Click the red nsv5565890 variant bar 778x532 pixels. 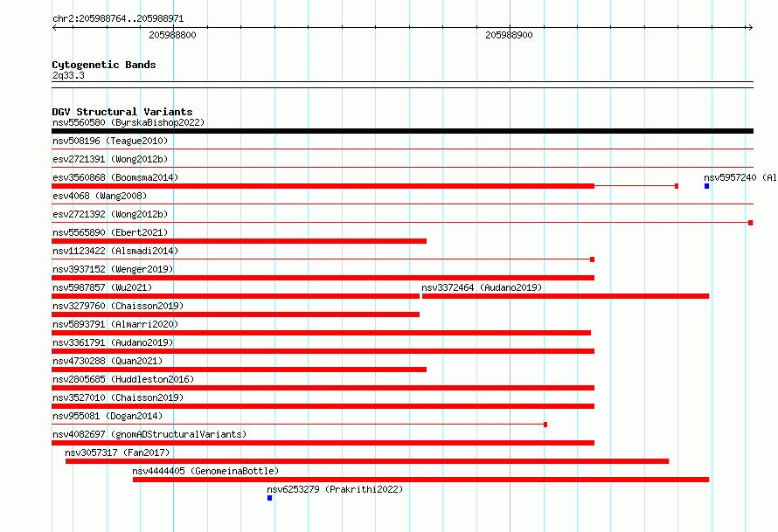pos(239,241)
